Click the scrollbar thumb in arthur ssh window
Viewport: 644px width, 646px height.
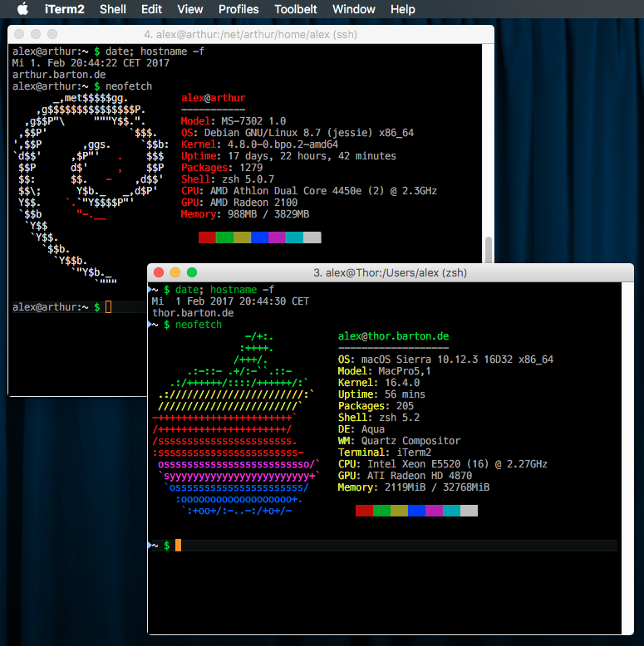pos(488,250)
